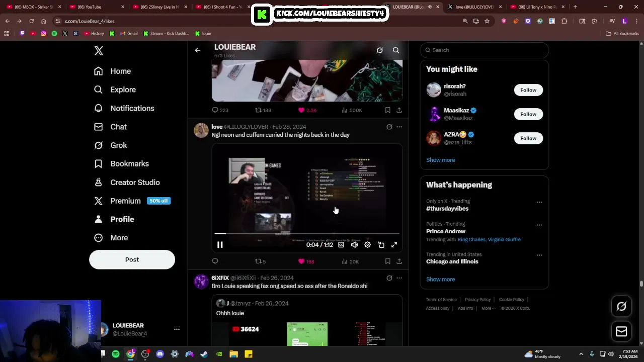Viewport: 644px width, 362px height.
Task: Reply to the tweet with 223 replies
Action: 220,110
